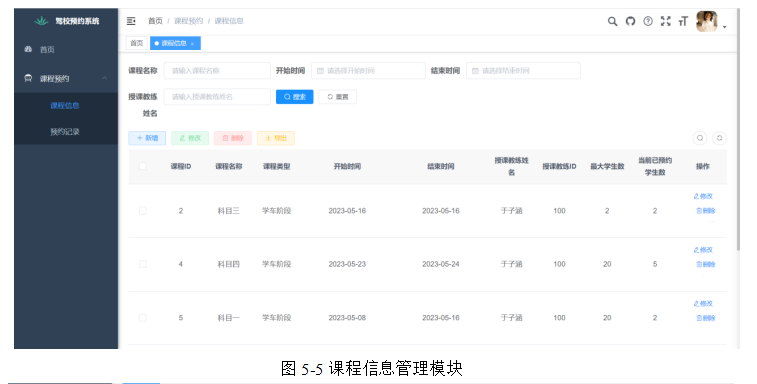Click end date 2023-05-24 cell

pos(440,264)
